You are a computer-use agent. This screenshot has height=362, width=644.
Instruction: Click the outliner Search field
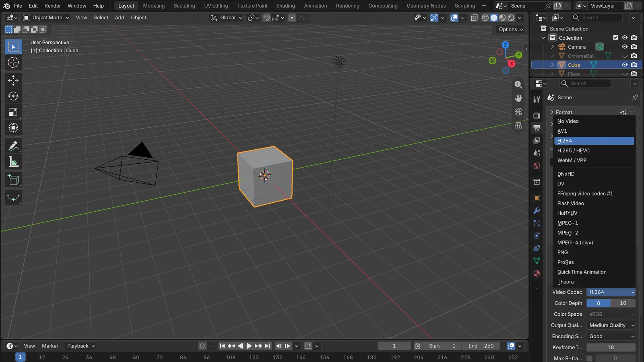[x=597, y=18]
